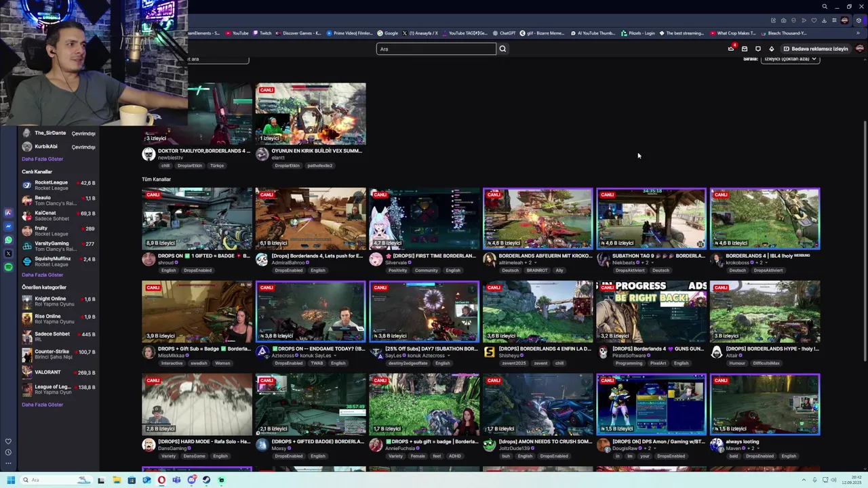Click the Opera snapshot camera icon

coord(783,20)
